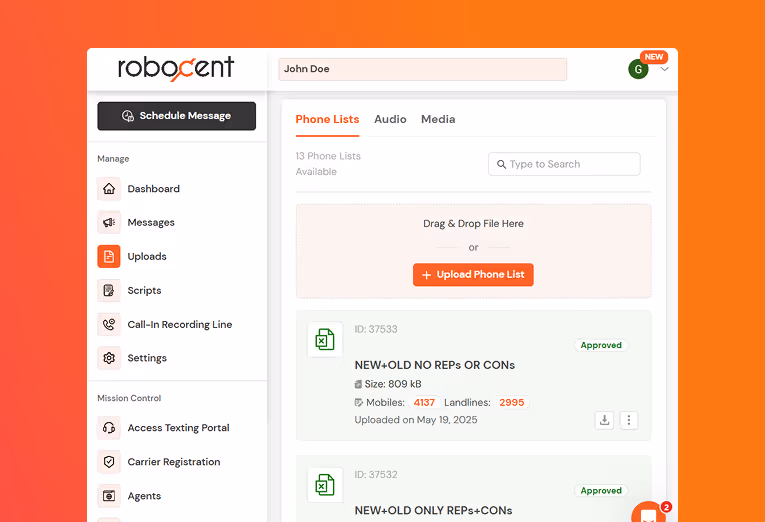Open Call-In Recording Line phone icon

click(x=109, y=324)
